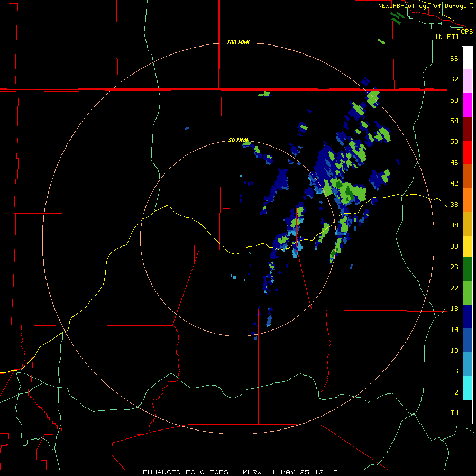Click the dark orange legend swatch
This screenshot has height=476, width=476.
coord(467,176)
